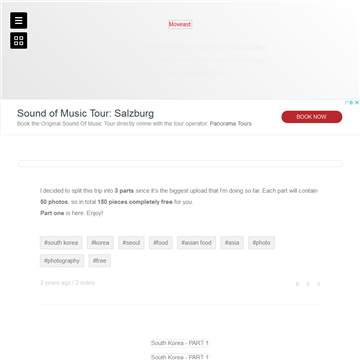Viewport: 360px width, 360px height.
Task: Click the BOOK NOW button
Action: [x=312, y=117]
